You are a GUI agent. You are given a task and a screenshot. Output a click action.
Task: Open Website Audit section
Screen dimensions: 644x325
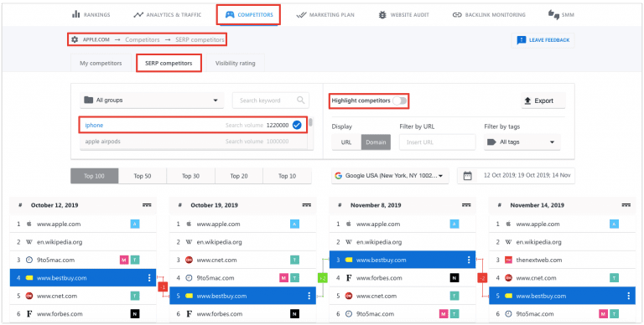click(x=403, y=15)
